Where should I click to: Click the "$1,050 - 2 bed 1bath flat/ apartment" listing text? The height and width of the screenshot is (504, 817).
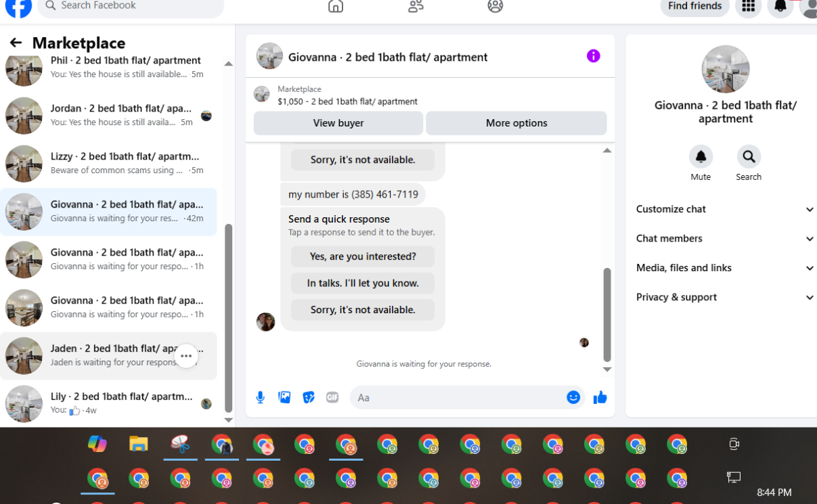347,101
